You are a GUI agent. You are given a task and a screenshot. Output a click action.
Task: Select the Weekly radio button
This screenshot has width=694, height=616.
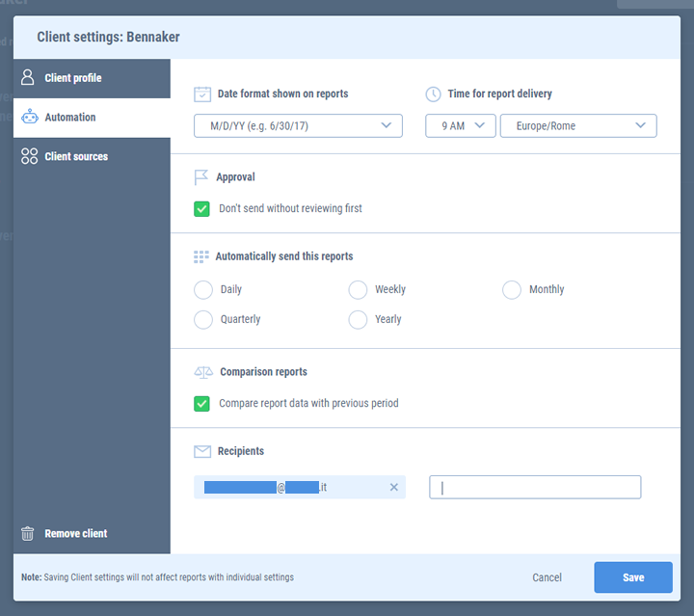(x=358, y=290)
